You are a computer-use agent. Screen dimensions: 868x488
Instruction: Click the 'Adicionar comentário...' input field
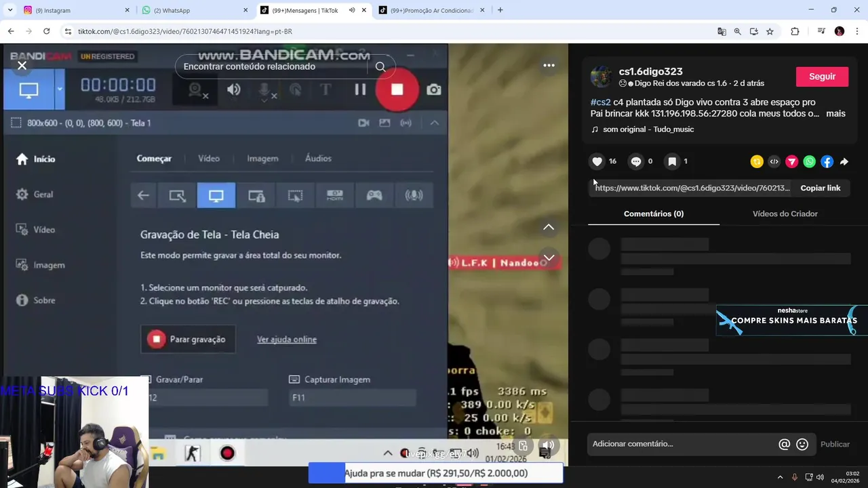(682, 444)
